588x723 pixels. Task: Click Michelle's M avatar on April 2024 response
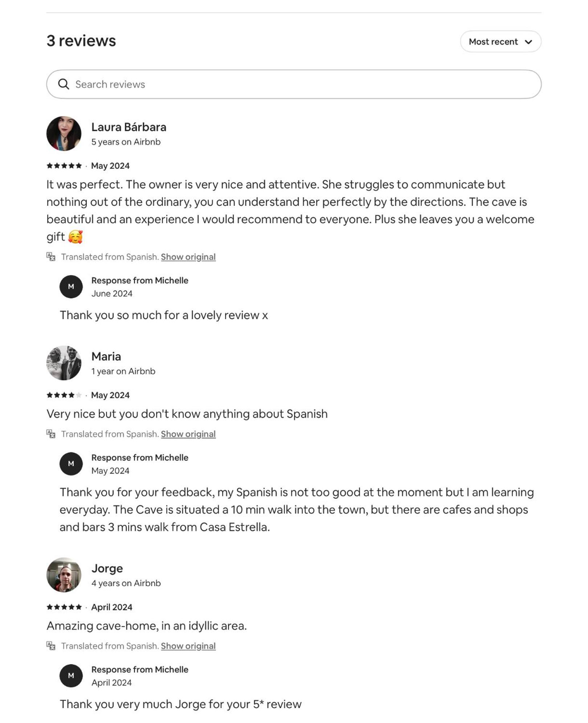pyautogui.click(x=71, y=676)
